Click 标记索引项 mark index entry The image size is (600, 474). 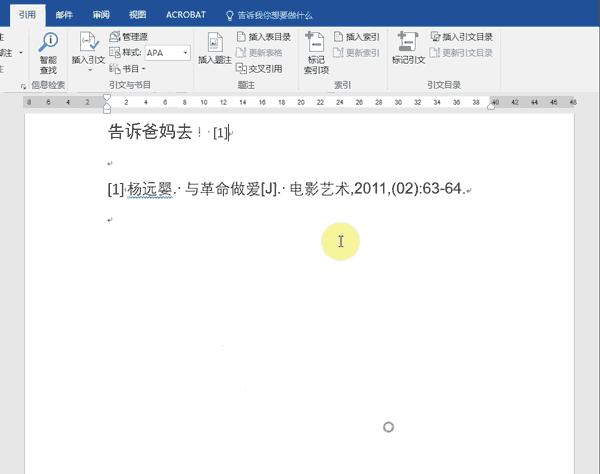point(316,53)
